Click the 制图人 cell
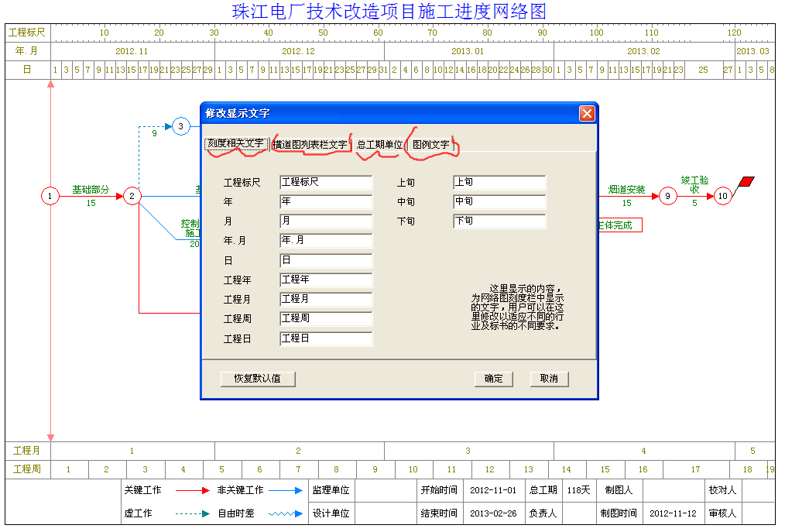This screenshot has height=532, width=785. (619, 490)
